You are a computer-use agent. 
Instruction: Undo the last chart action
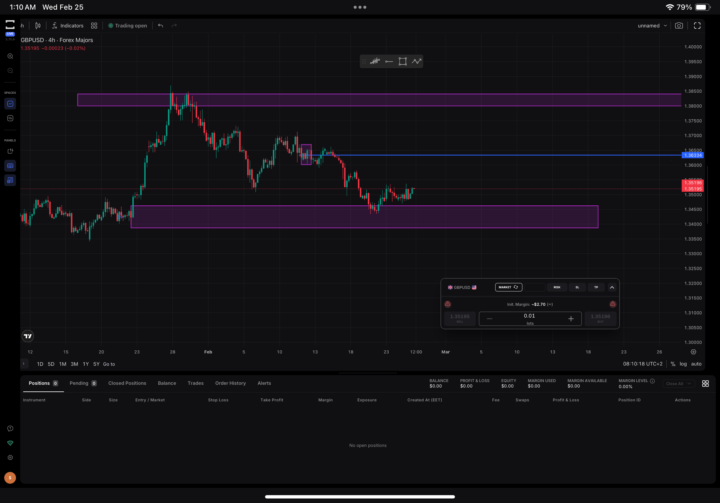[160, 26]
